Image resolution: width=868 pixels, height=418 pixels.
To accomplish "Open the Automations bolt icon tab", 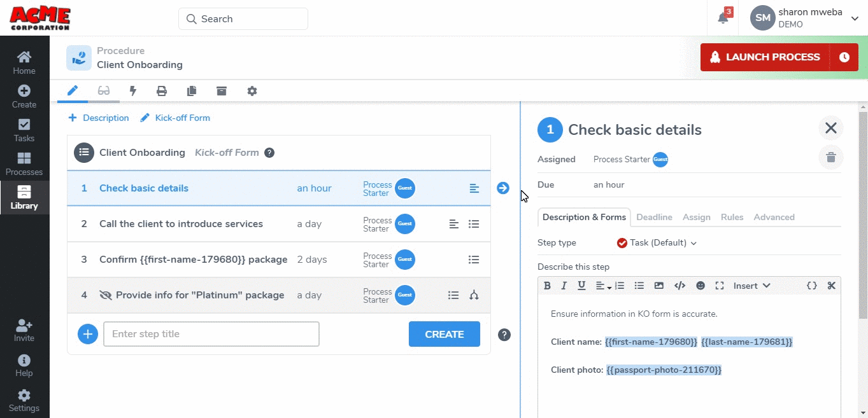I will [133, 91].
